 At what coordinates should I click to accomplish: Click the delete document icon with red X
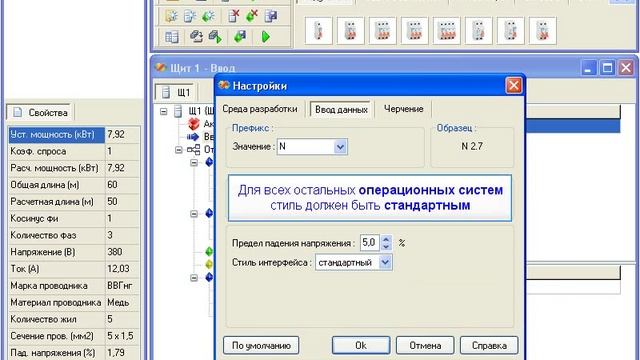(x=233, y=16)
